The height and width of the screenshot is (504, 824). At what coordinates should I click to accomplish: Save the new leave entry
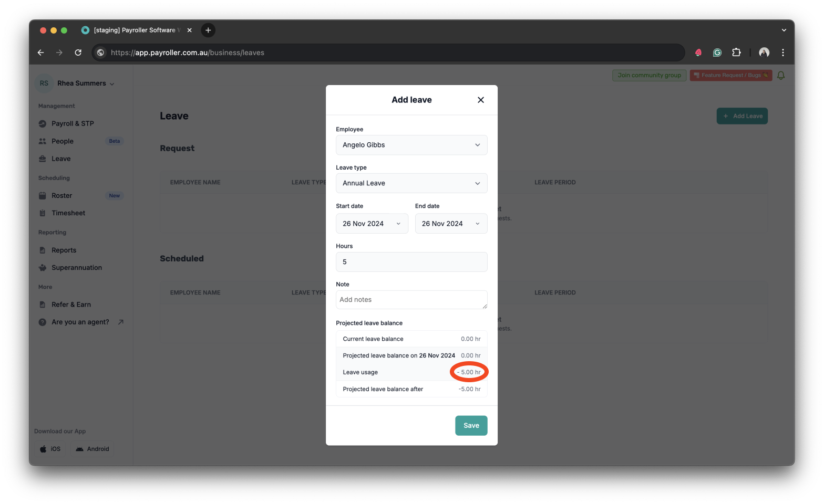click(471, 425)
